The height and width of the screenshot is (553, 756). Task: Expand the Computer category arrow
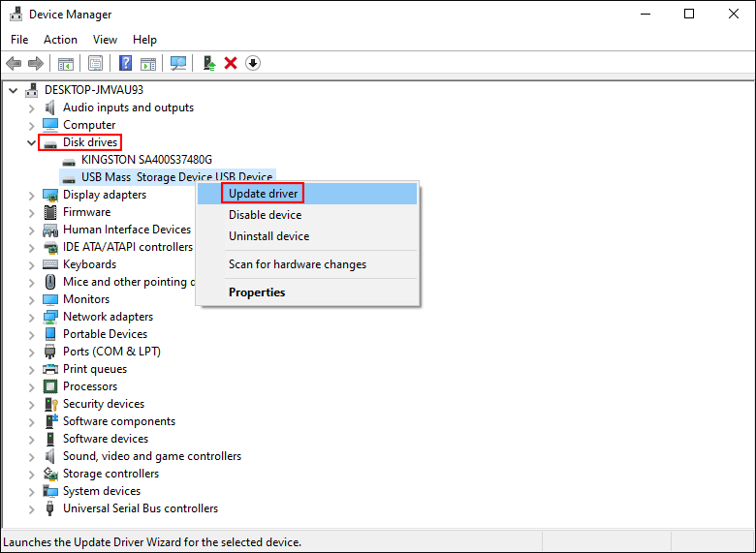31,126
